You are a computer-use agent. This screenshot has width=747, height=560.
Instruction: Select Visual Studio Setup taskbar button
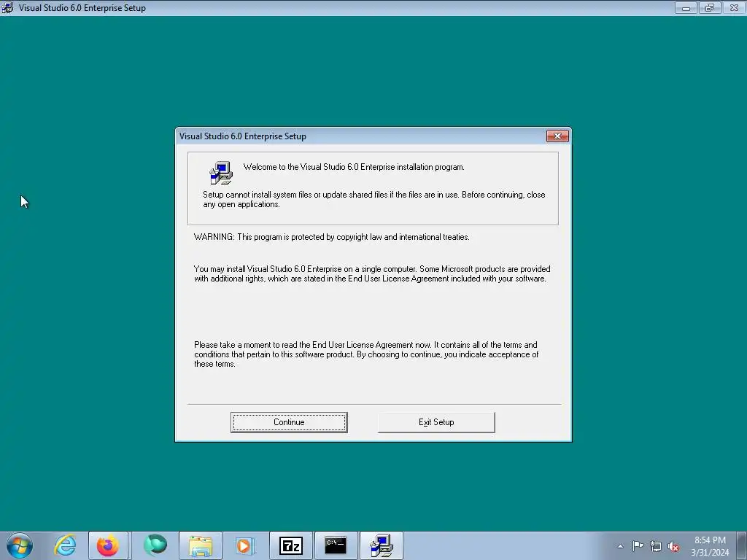click(x=381, y=545)
